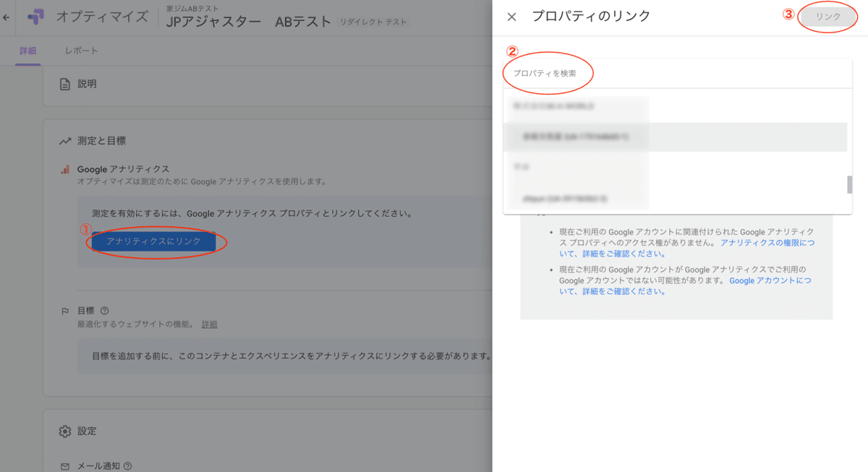Click the リンク button in the panel header

tap(827, 16)
